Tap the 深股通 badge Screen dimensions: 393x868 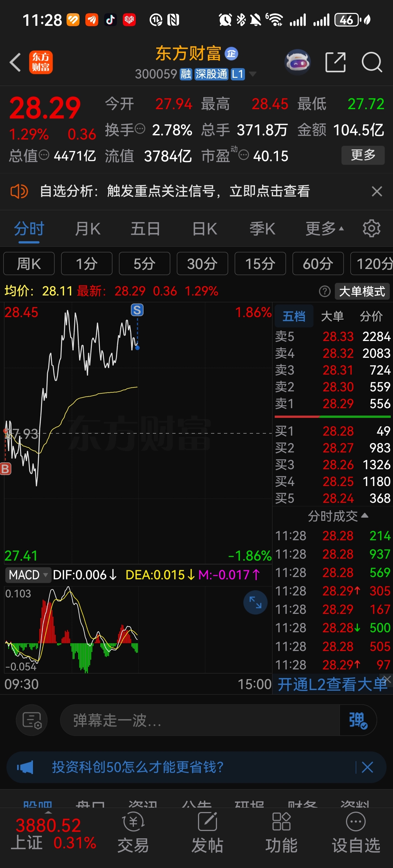tap(211, 74)
